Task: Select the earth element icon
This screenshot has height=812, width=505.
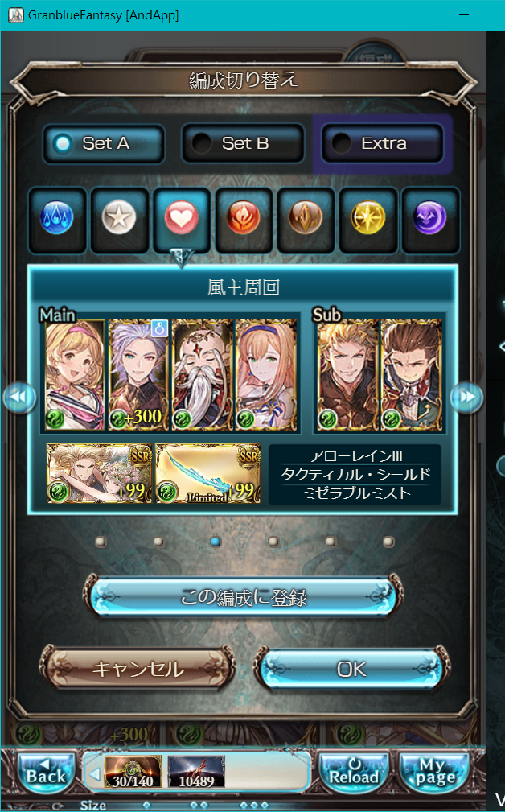Action: [x=306, y=219]
